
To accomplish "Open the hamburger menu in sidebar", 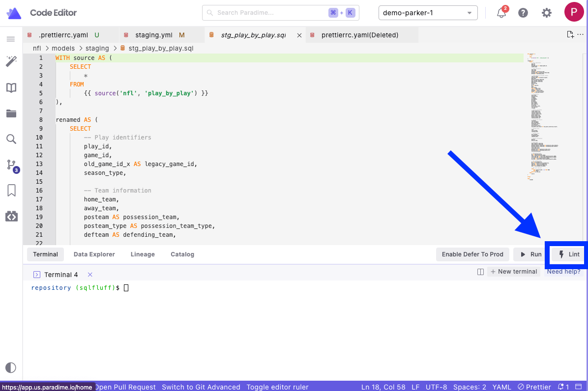I will (x=11, y=39).
